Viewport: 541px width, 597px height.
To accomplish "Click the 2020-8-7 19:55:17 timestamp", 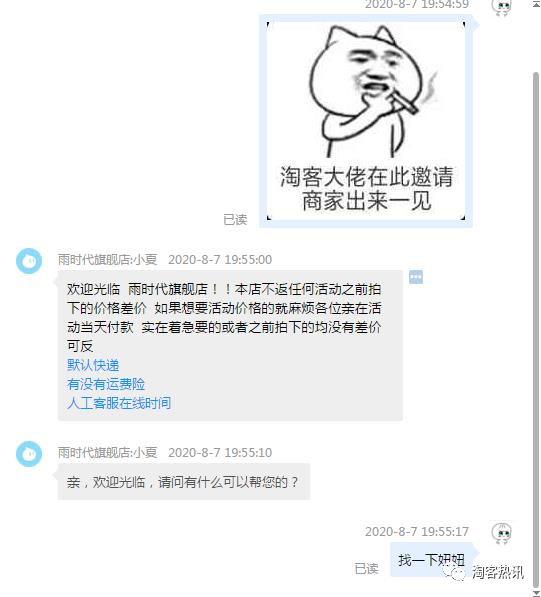I will (417, 532).
